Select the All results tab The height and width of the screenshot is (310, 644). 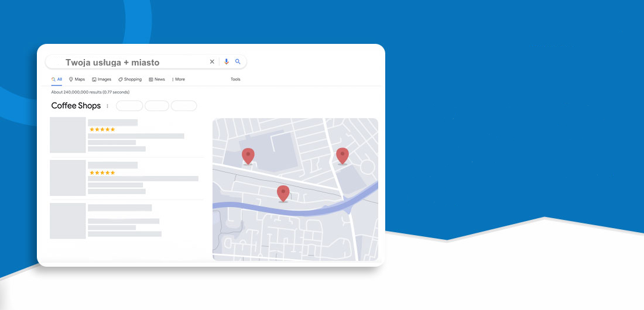(x=57, y=79)
